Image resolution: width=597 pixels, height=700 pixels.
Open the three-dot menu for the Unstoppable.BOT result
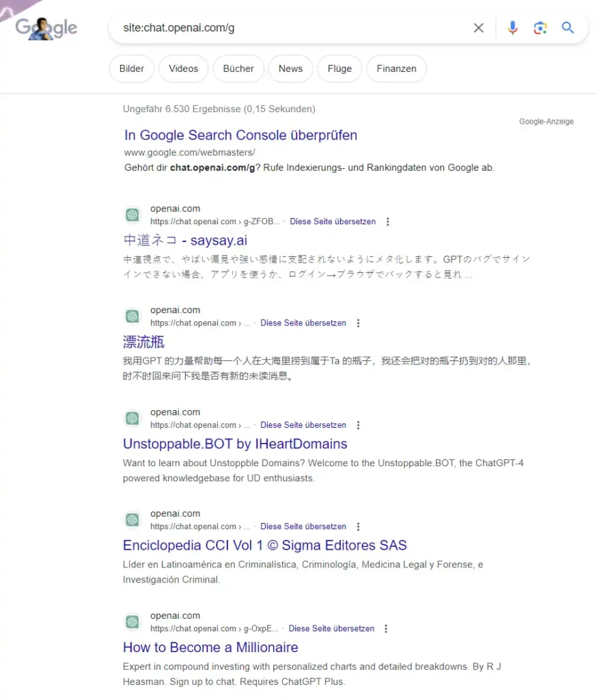[x=358, y=425]
